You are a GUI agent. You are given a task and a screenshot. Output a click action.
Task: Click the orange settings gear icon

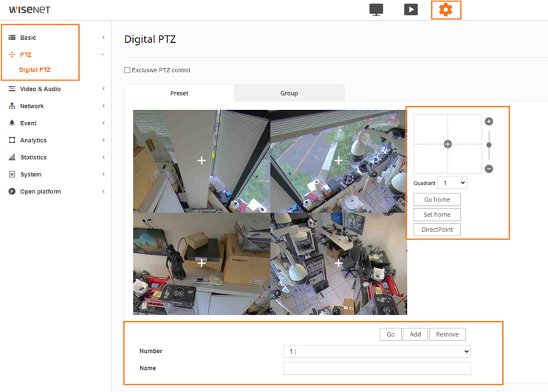pos(445,10)
